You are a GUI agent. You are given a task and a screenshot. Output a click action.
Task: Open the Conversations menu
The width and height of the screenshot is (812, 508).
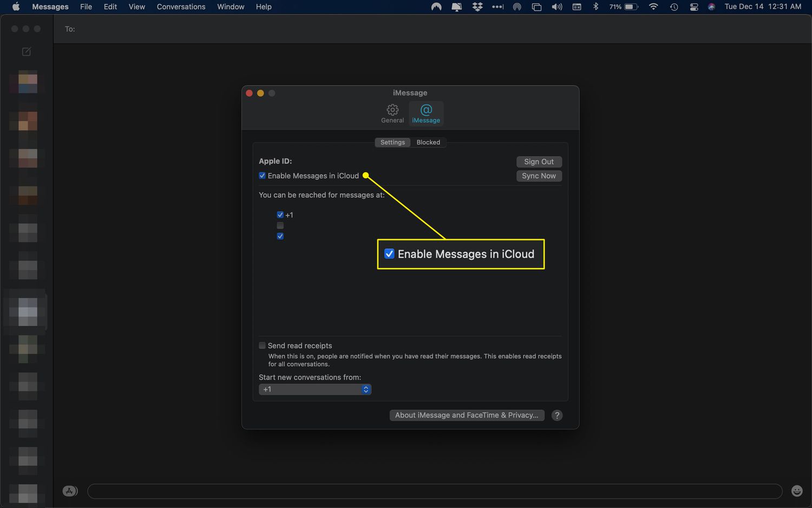pos(181,7)
